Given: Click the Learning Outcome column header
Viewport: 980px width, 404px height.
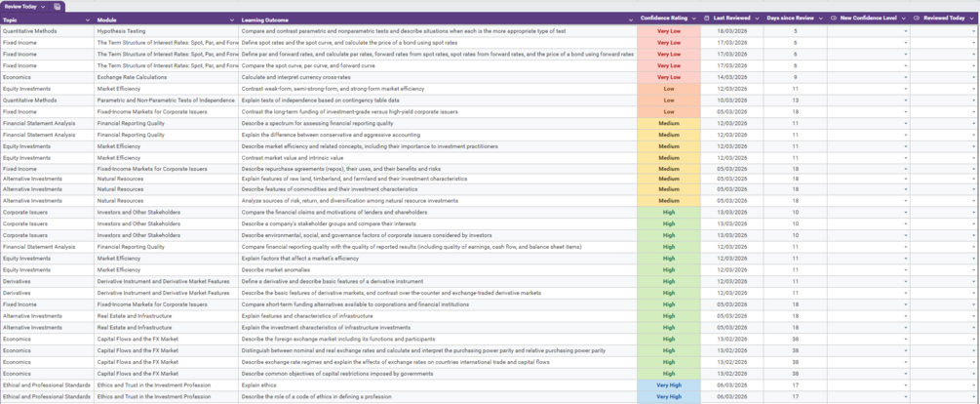Looking at the screenshot, I should coord(438,20).
